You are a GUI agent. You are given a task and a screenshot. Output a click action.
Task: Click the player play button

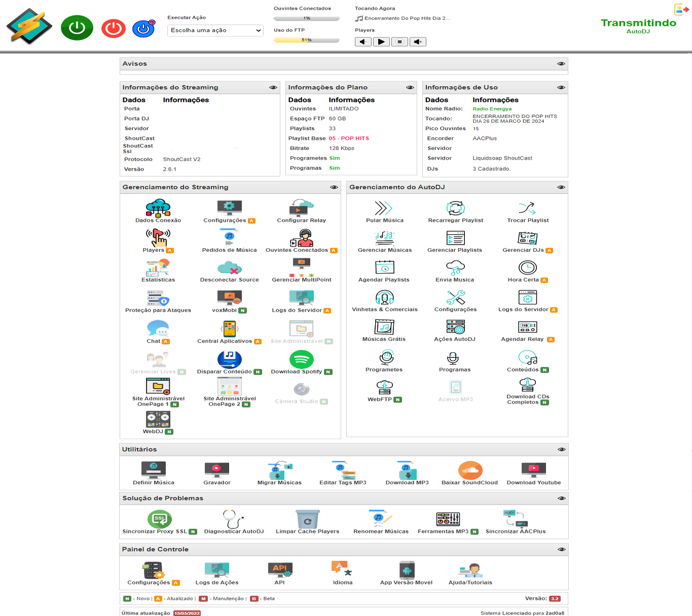[381, 42]
